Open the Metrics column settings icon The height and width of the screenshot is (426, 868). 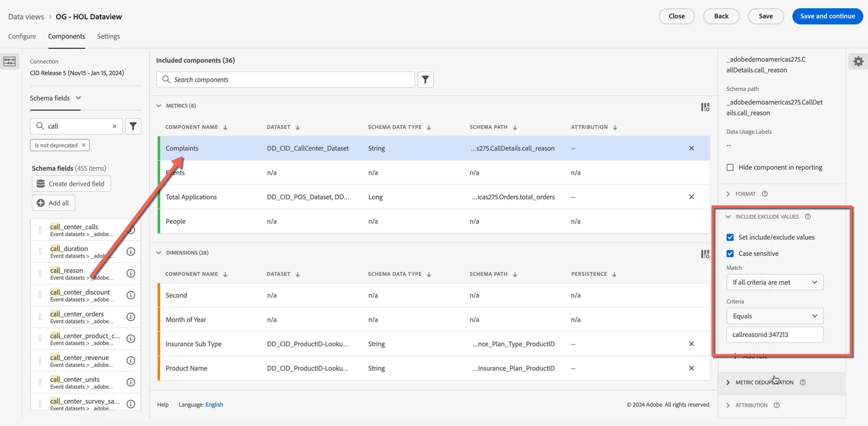point(705,107)
